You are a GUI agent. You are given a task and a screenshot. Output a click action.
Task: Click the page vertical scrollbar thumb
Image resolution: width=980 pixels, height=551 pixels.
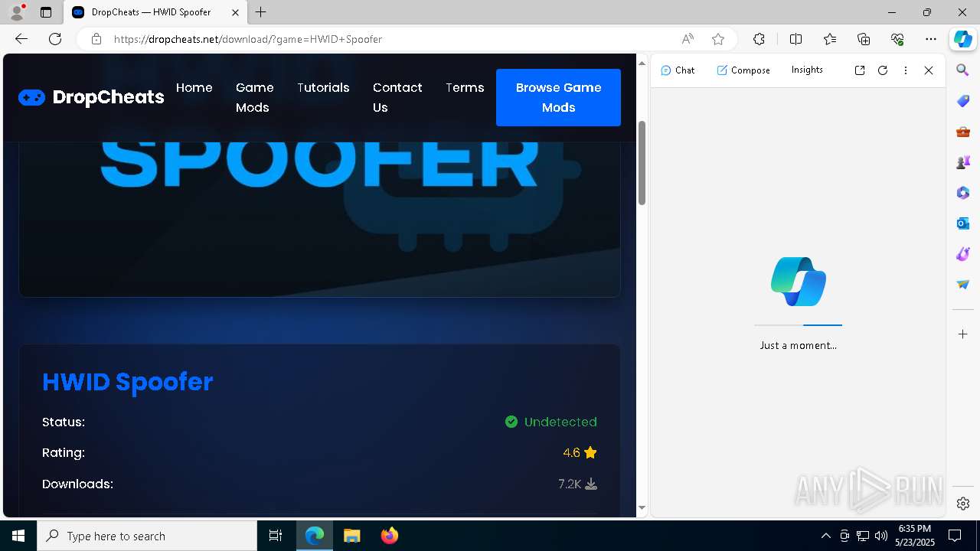pos(642,162)
